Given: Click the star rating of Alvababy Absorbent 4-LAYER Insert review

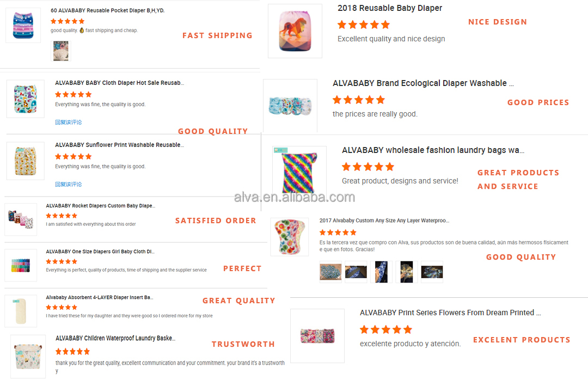Looking at the screenshot, I should point(61,306).
